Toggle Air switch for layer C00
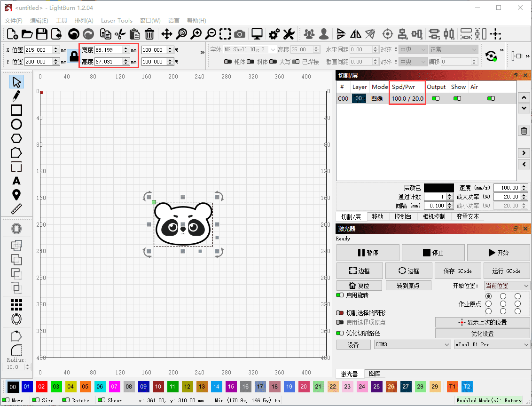 coord(491,98)
